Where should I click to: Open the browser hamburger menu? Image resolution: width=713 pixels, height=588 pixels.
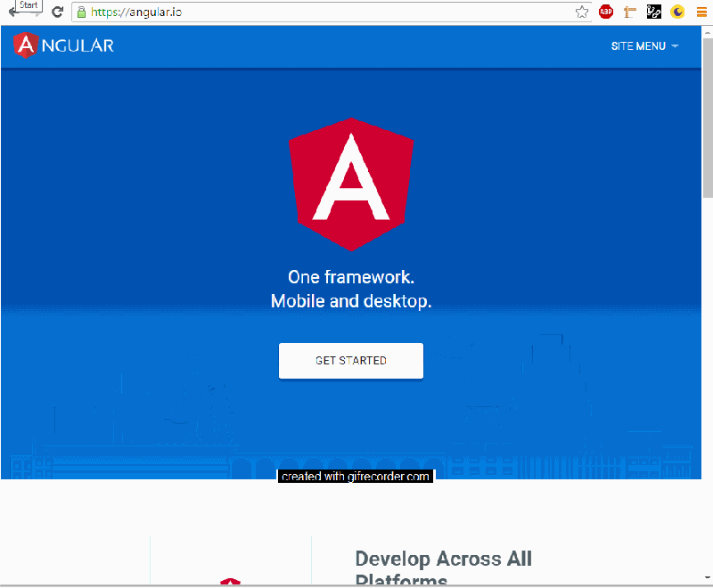701,12
